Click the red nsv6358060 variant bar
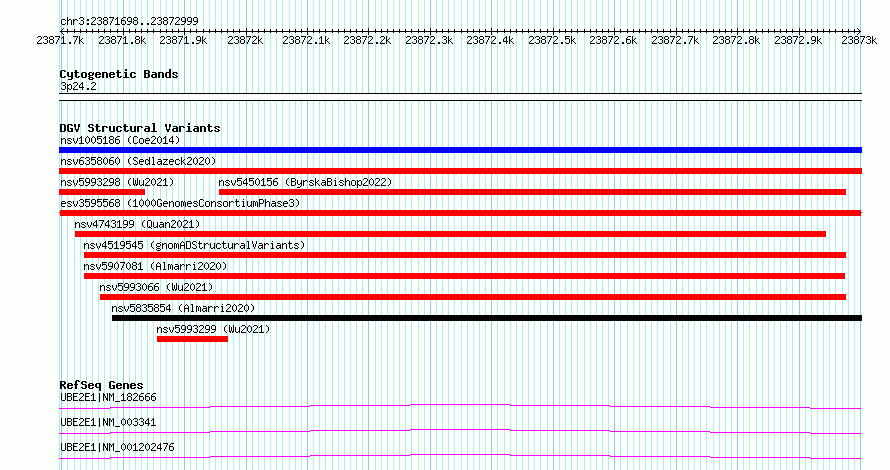The width and height of the screenshot is (890, 470). click(460, 171)
